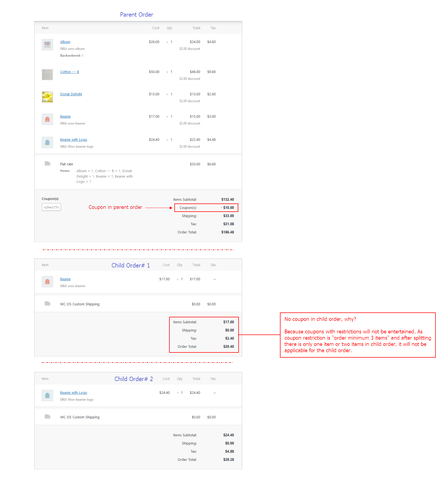448x484 pixels.
Task: Click Beanie with Logo thumbnail in Child Order #2
Action: (47, 395)
